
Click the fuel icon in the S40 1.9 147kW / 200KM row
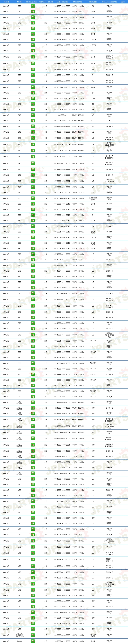click(x=33, y=157)
